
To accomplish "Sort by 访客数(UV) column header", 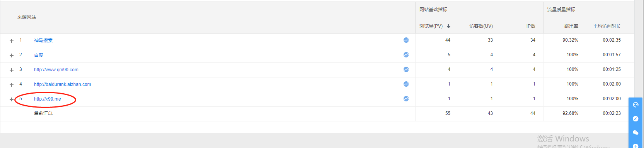I will tap(481, 26).
